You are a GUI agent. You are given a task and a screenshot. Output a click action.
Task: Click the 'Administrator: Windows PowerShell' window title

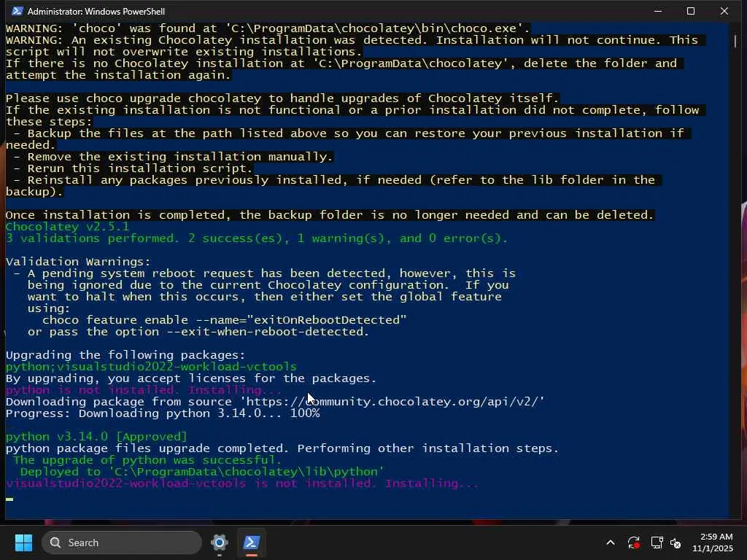click(96, 11)
